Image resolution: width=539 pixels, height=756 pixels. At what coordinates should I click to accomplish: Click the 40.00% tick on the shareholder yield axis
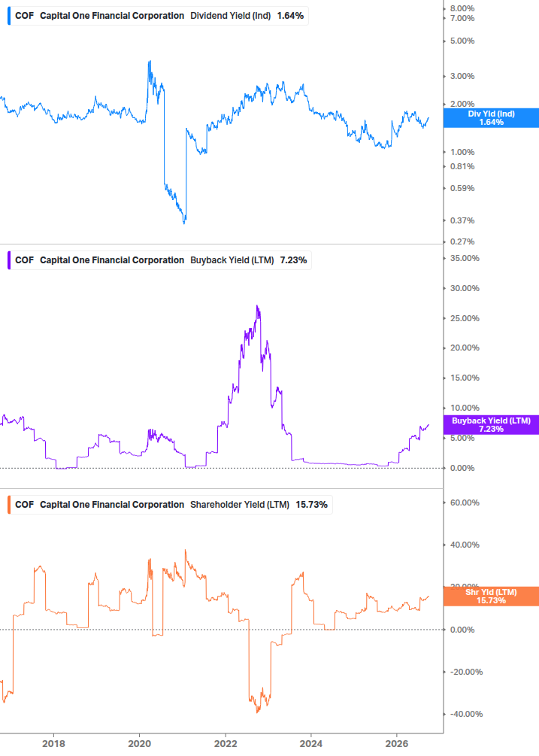click(465, 545)
